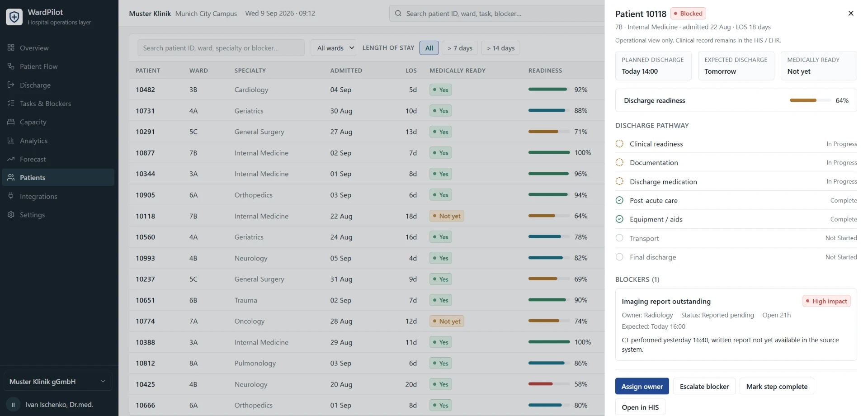Sort by the LOS column header

(x=411, y=71)
